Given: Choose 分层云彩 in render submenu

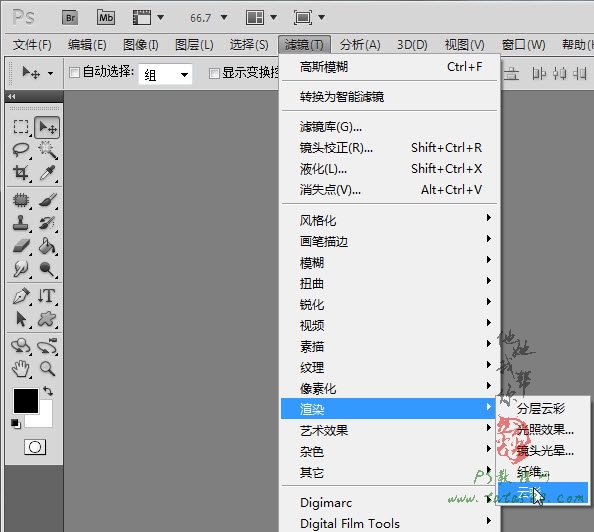Looking at the screenshot, I should tap(543, 408).
